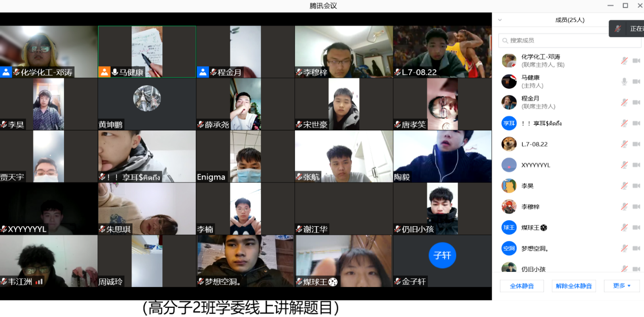Click signal strength icon on 韦江洲's tile
Screen dimensions: 644x317
(39, 281)
